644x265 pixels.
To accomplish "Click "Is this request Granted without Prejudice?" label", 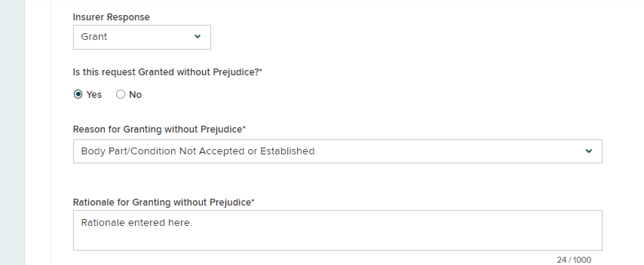I will 166,72.
